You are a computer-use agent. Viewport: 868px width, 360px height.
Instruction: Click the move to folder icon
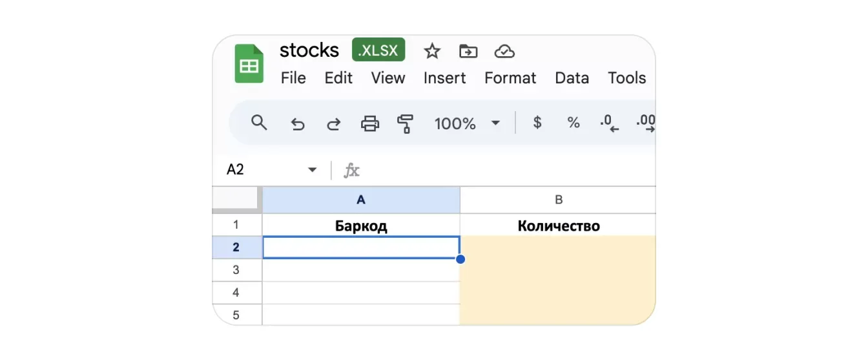click(x=468, y=51)
